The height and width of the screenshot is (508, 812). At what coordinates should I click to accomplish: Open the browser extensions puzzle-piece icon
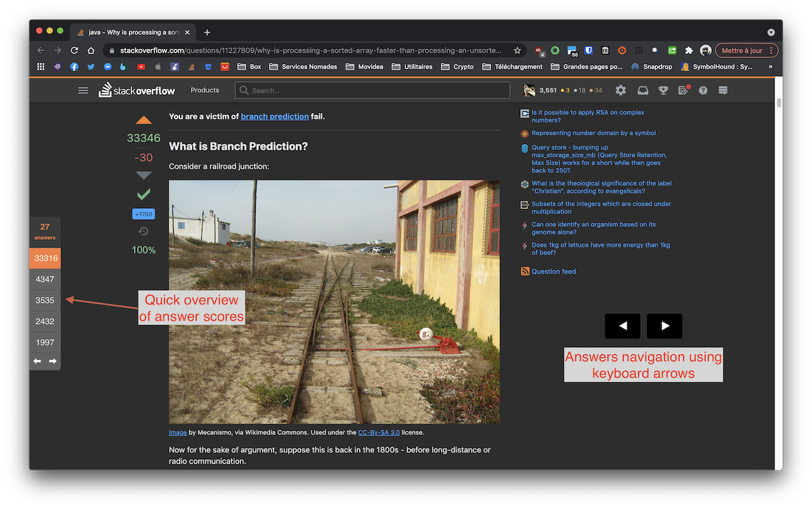[x=689, y=50]
